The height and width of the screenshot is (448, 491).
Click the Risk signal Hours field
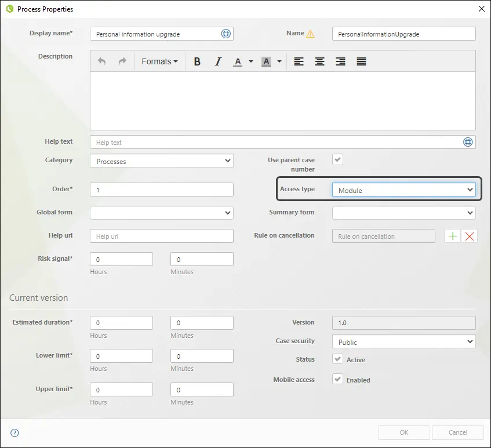point(122,259)
